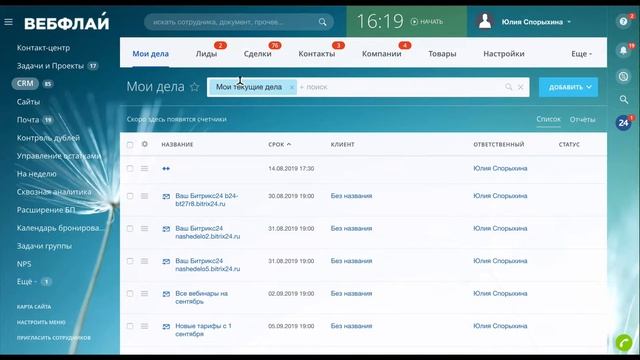Toggle the select-all checkbox in table header
The height and width of the screenshot is (360, 640).
coord(130,144)
